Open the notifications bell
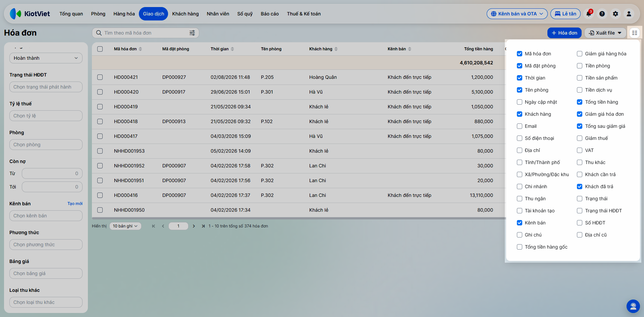Screen dimensions: 644x317 [589, 14]
